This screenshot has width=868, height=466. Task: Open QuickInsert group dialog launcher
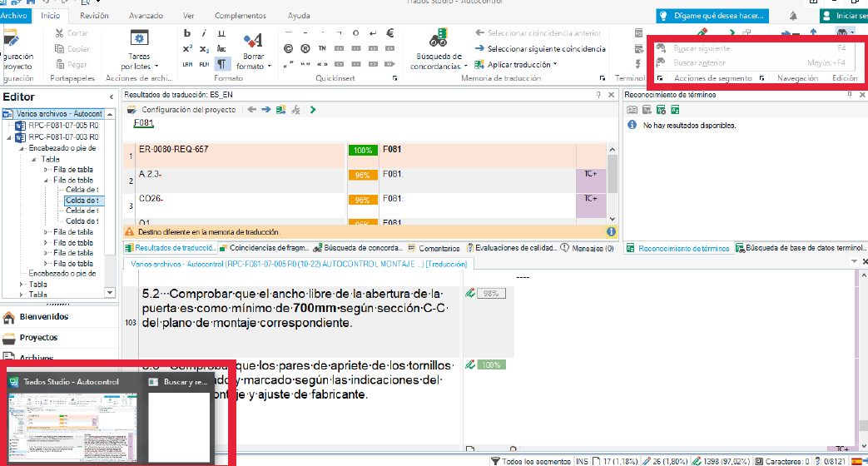(394, 78)
